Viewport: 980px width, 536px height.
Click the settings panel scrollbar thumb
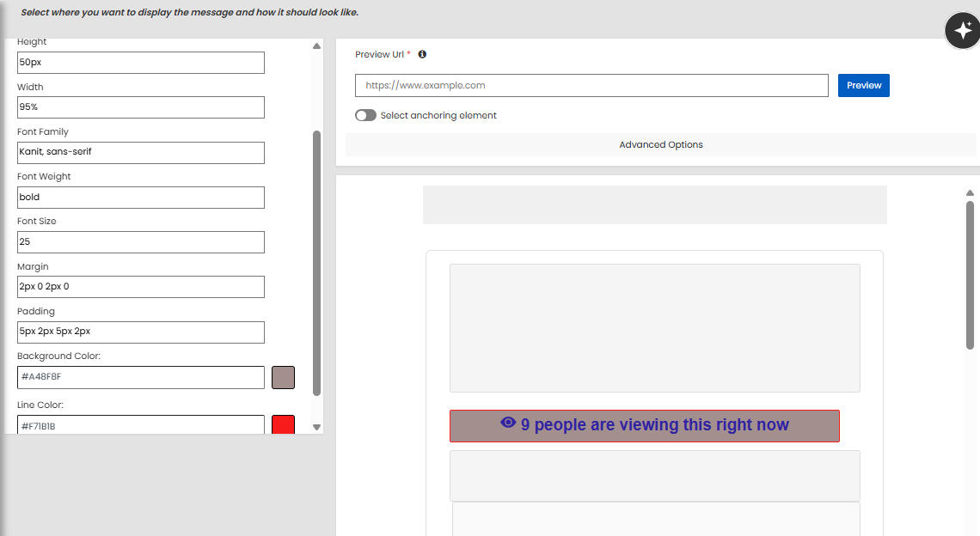[x=316, y=262]
